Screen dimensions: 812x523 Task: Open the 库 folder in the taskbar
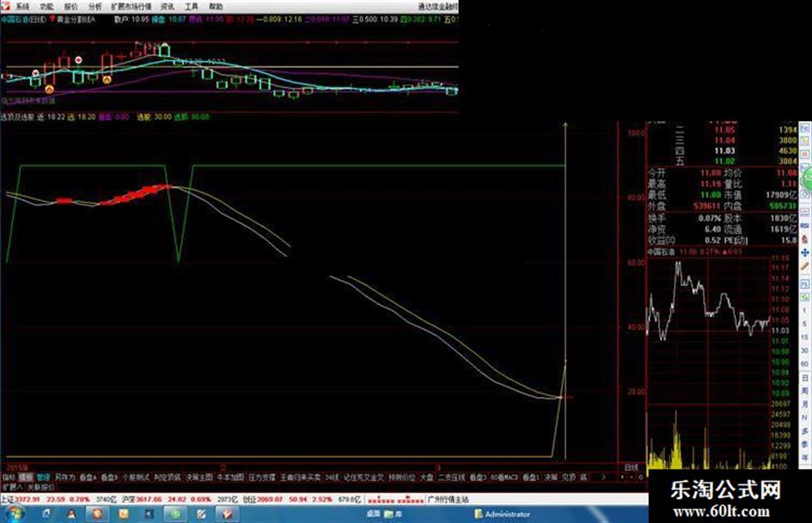coord(394,514)
